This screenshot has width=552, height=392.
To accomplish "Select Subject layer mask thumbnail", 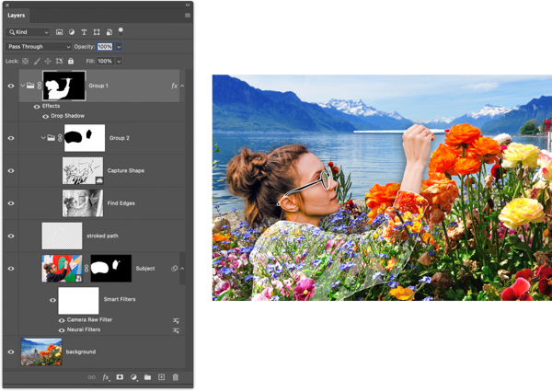I will click(x=111, y=269).
